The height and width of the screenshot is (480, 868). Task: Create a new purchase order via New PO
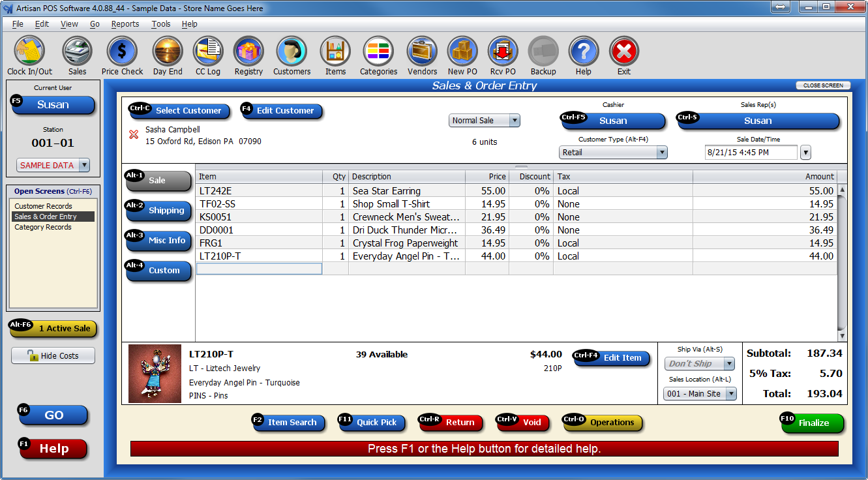462,52
